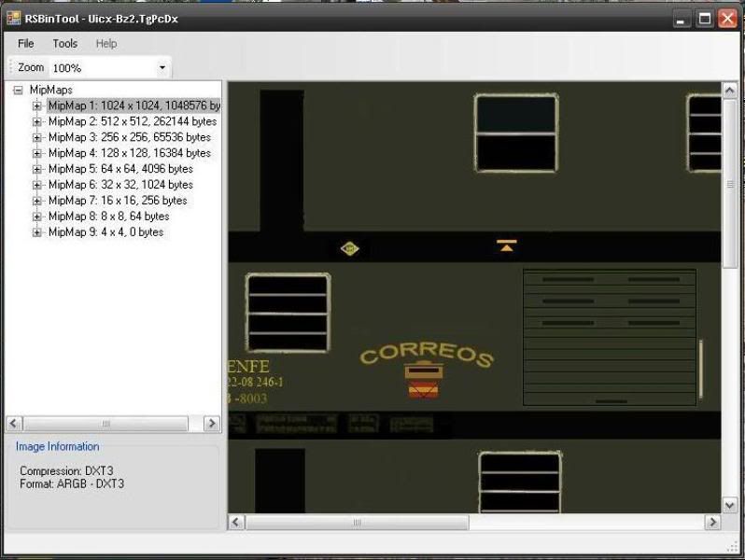Screen dimensions: 745x560
Task: Select the MipMaps root label
Action: [x=50, y=90]
